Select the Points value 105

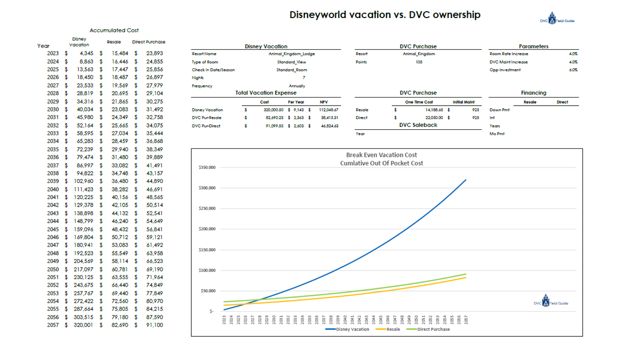click(x=419, y=62)
